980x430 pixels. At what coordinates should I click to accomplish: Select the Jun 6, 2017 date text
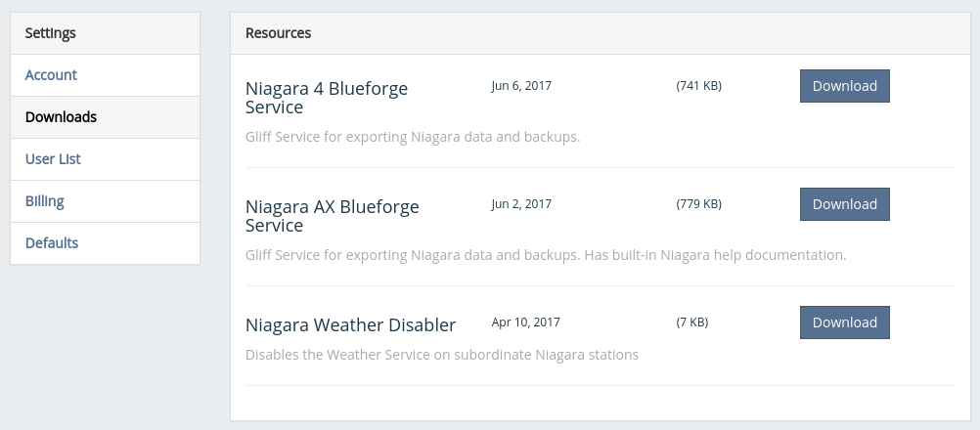521,85
